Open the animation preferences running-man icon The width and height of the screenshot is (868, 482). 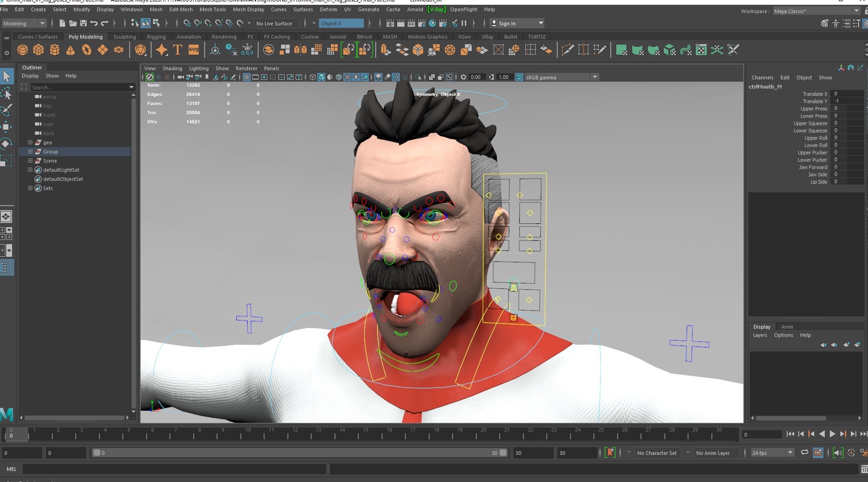[863, 453]
